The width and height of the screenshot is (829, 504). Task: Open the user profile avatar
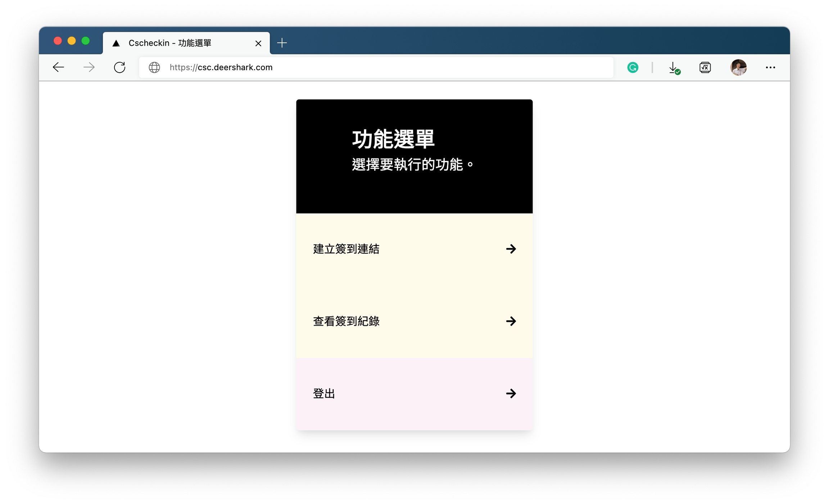tap(738, 67)
